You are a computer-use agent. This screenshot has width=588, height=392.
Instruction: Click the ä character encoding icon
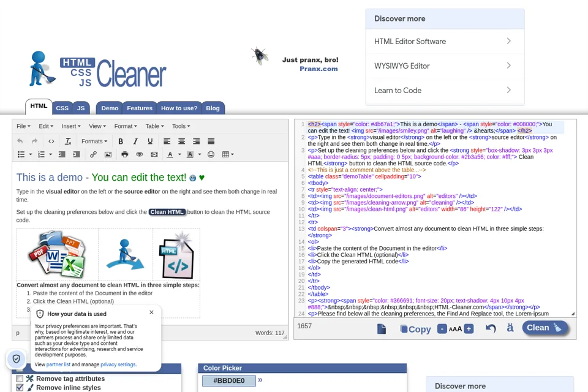[x=510, y=328]
